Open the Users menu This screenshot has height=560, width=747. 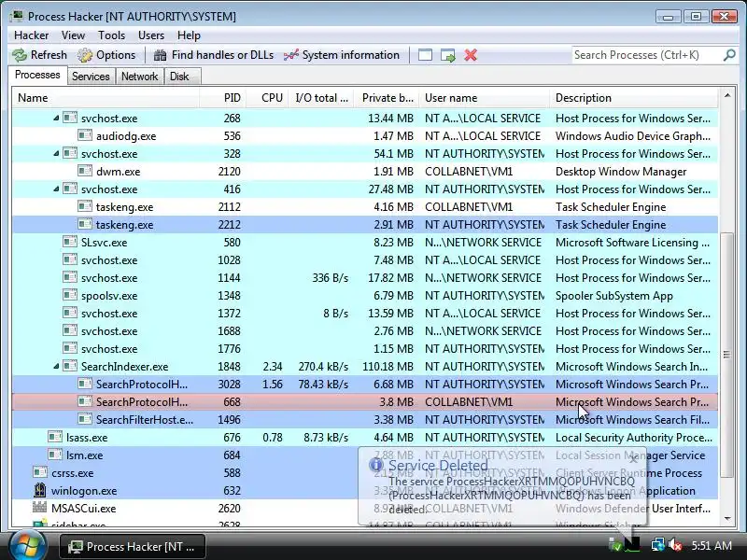point(151,35)
